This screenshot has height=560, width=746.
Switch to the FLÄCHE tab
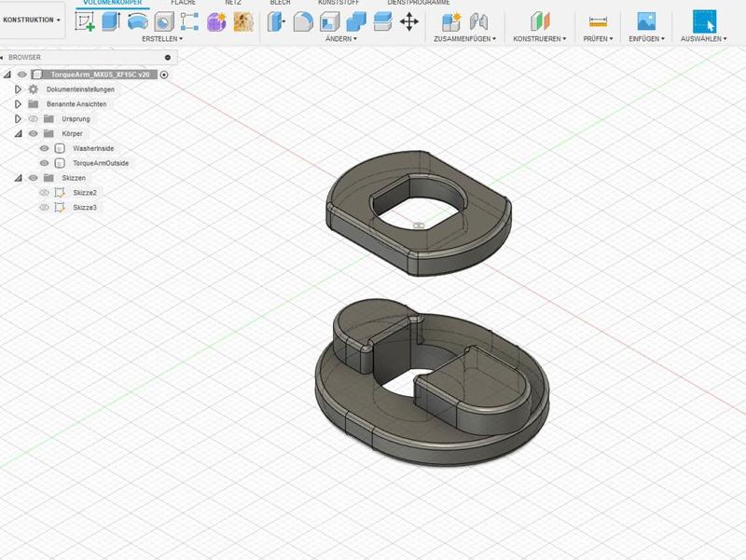(x=183, y=3)
